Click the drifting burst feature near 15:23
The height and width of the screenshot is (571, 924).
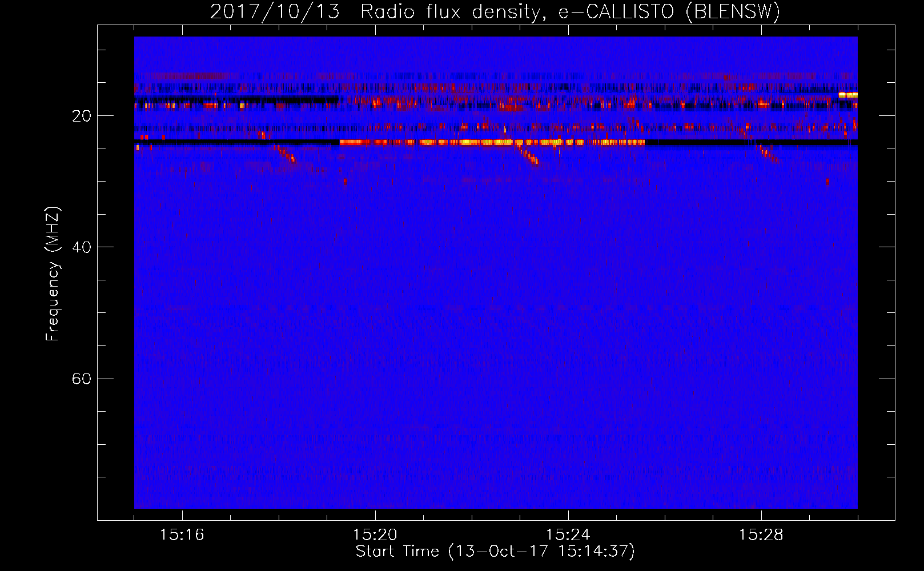pos(529,155)
